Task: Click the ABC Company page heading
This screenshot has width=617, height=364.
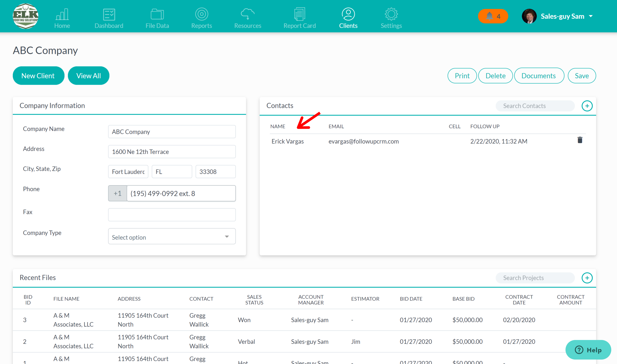Action: tap(45, 50)
